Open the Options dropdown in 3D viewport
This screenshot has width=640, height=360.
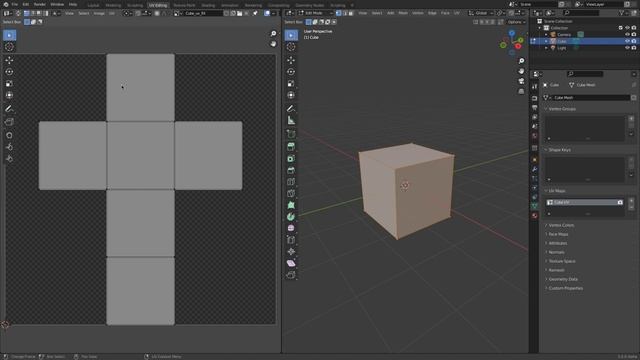pyautogui.click(x=516, y=22)
